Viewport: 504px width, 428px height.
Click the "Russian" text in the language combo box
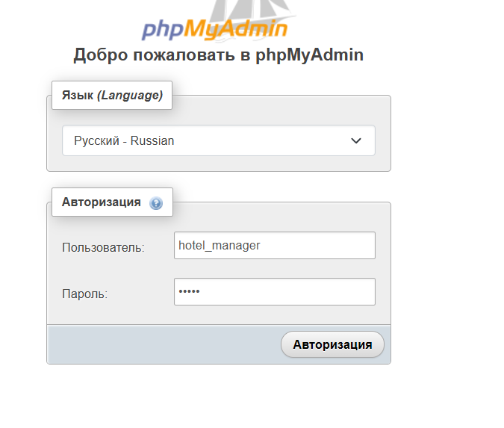[152, 141]
